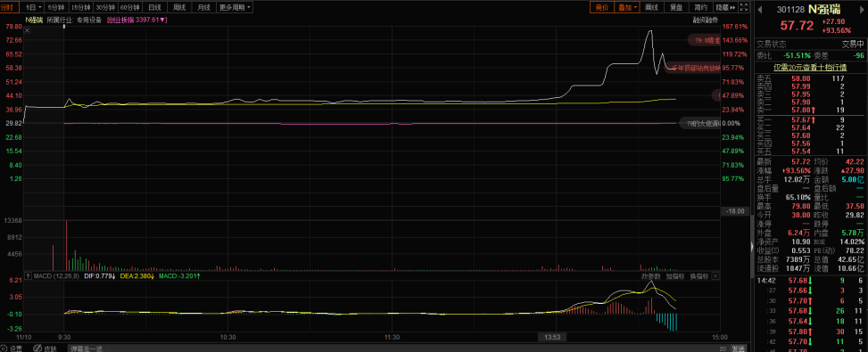Click the 改参数 change parameters link

coord(651,275)
